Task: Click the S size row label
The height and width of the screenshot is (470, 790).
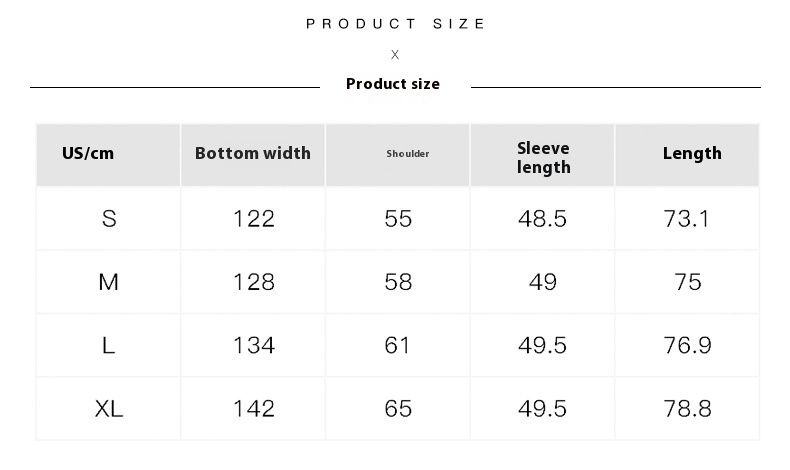Action: pos(109,219)
